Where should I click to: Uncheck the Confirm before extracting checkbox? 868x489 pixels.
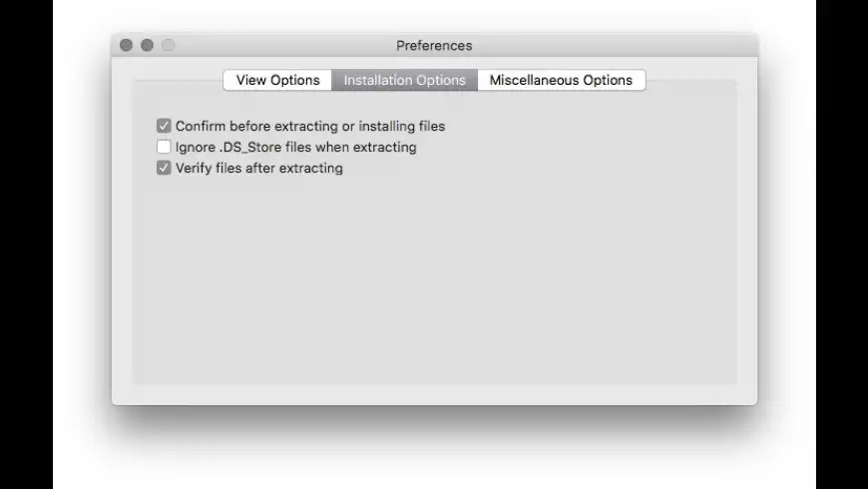(164, 127)
